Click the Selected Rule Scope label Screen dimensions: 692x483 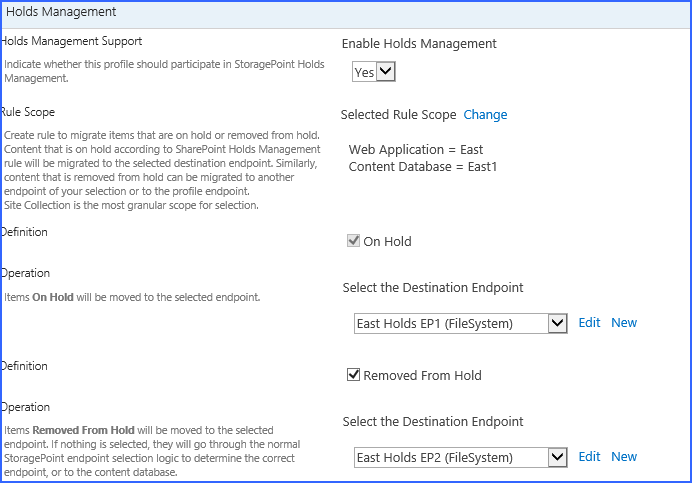[398, 115]
